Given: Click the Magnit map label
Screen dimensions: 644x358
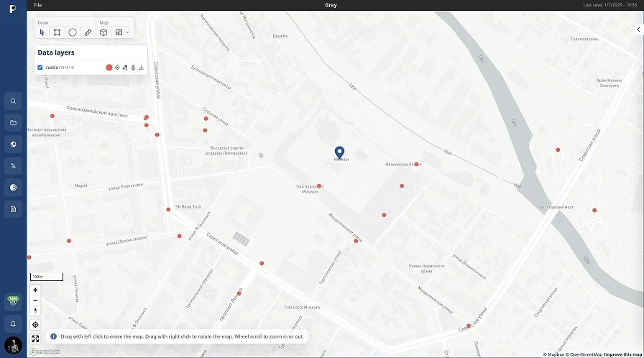Looking at the screenshot, I should [x=81, y=185].
